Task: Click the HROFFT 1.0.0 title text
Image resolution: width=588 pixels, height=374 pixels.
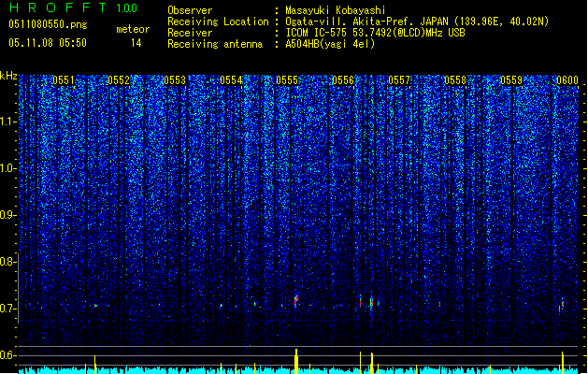Action: coord(74,7)
